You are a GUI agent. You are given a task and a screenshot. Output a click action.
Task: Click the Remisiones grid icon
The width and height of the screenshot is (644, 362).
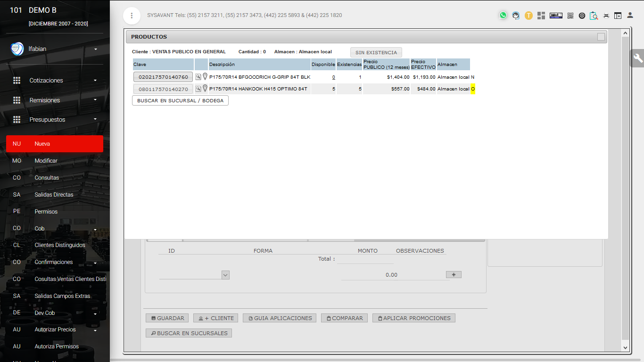pyautogui.click(x=17, y=100)
